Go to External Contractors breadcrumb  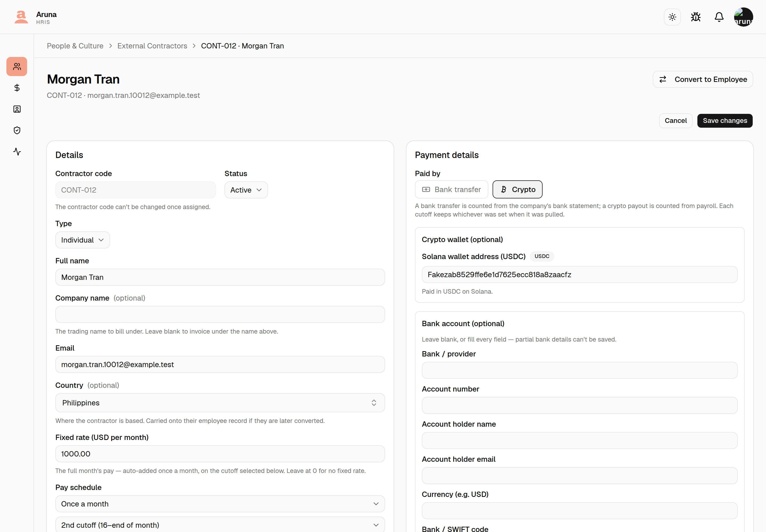(152, 46)
